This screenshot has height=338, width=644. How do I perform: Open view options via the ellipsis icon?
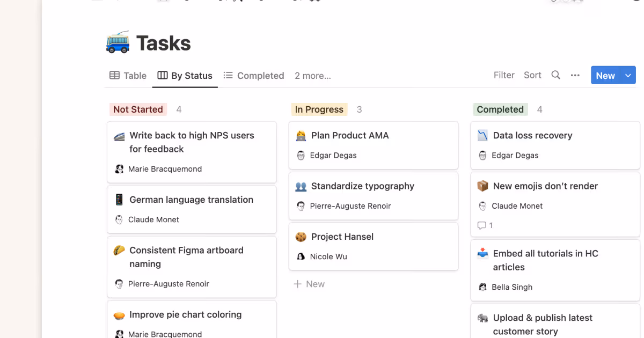coord(575,75)
